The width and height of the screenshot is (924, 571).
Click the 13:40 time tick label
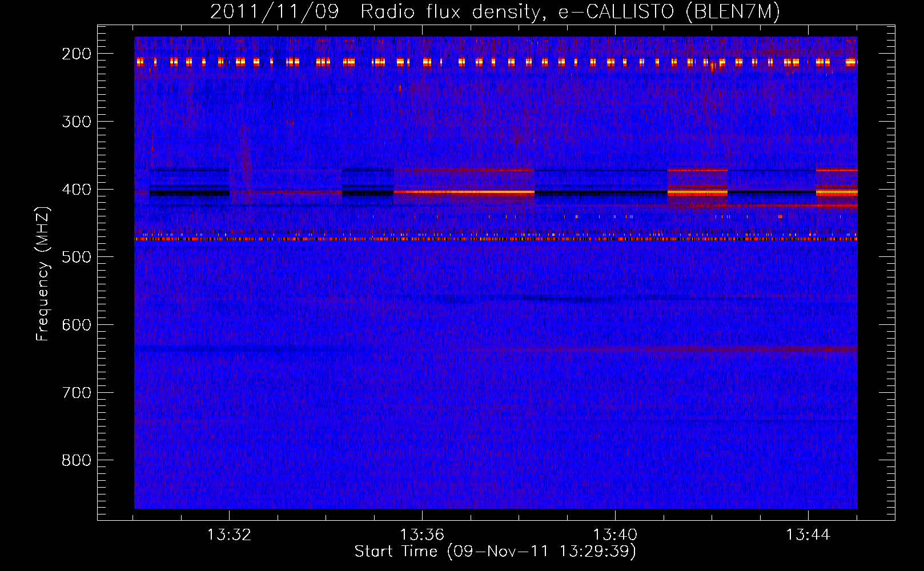(615, 535)
